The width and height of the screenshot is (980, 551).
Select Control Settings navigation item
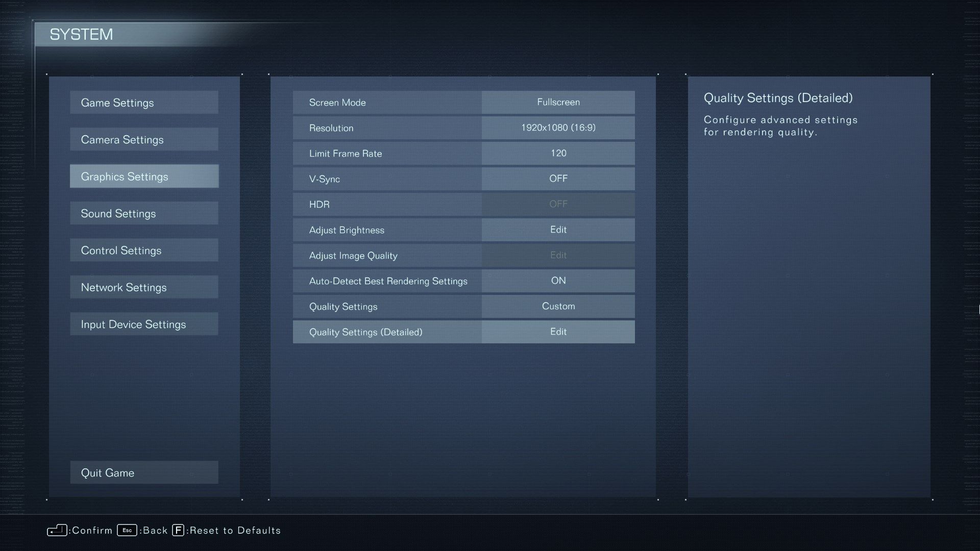click(x=144, y=249)
